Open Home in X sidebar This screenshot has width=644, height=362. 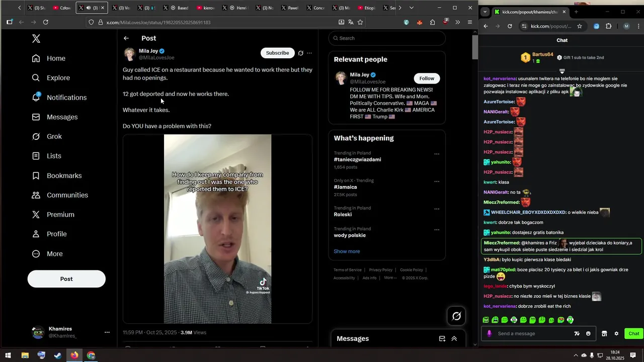click(49, 58)
